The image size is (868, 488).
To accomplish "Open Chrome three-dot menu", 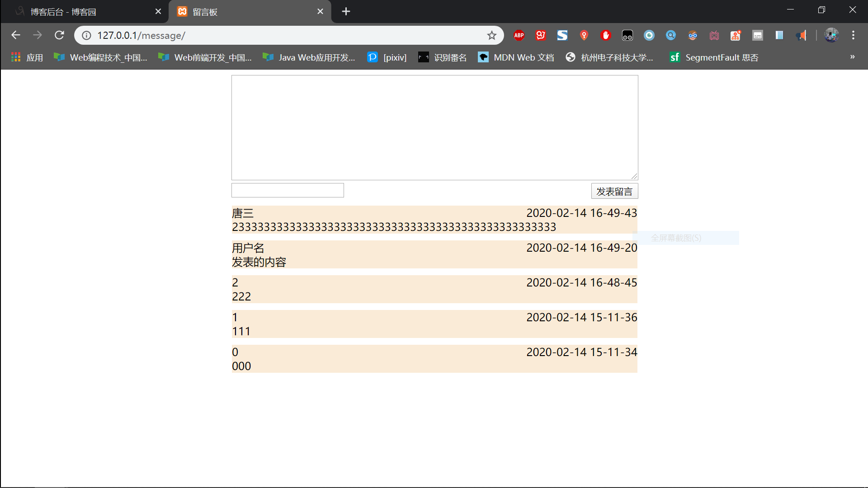I will (x=853, y=35).
